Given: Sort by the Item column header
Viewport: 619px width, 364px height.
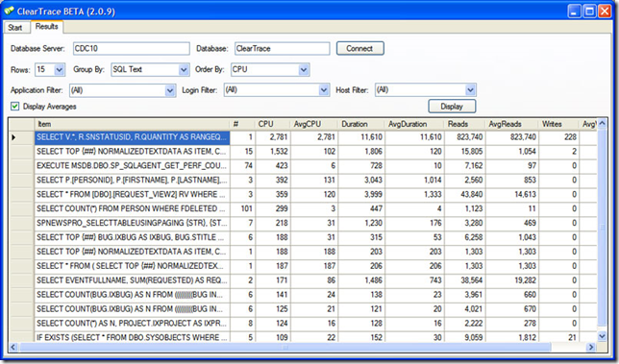Looking at the screenshot, I should [132, 124].
